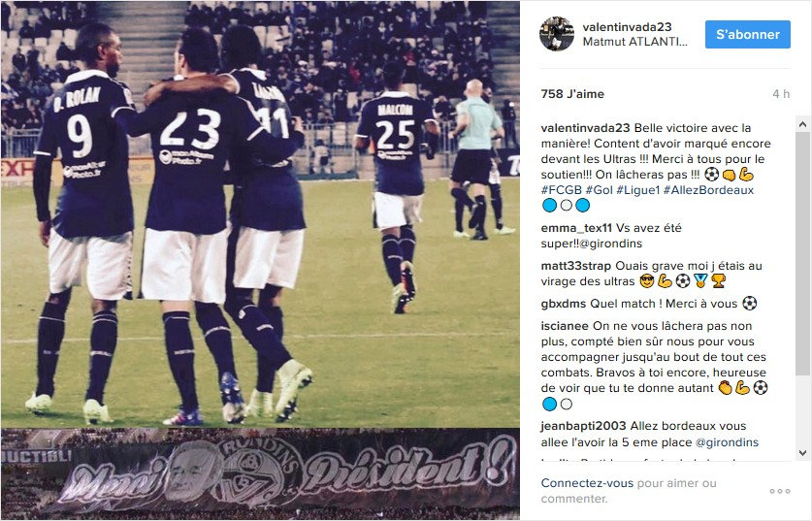Click the @girondins mention in jeanbapti2003's comment

[x=727, y=442]
